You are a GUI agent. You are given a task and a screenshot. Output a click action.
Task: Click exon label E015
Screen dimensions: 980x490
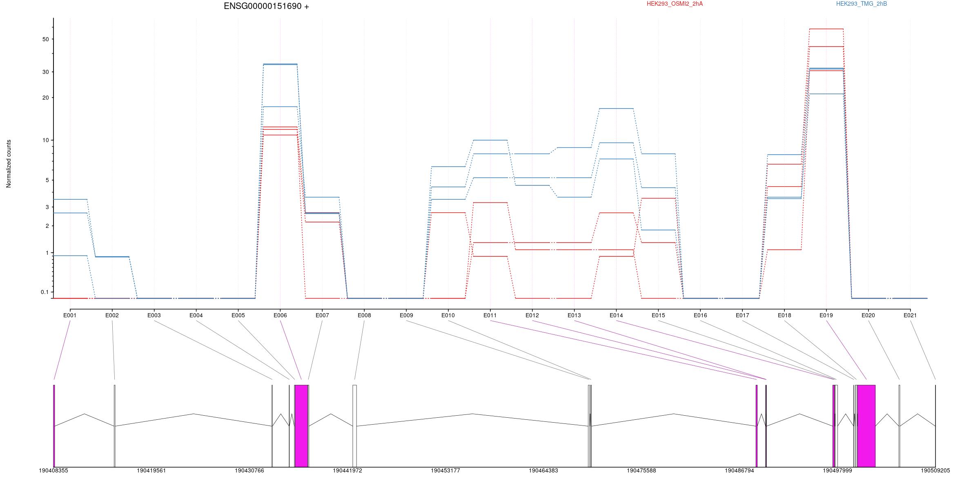[x=658, y=315]
